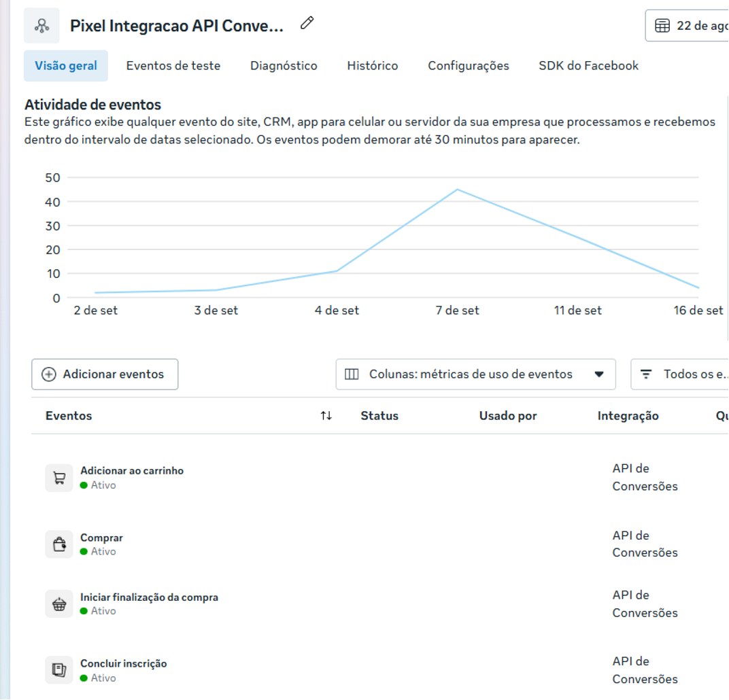Click the Status column header
Screen dimensions: 729x700
coord(379,415)
